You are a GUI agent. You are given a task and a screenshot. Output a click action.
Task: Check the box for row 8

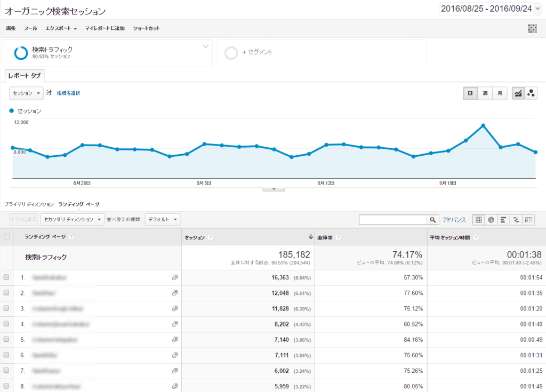[6, 386]
